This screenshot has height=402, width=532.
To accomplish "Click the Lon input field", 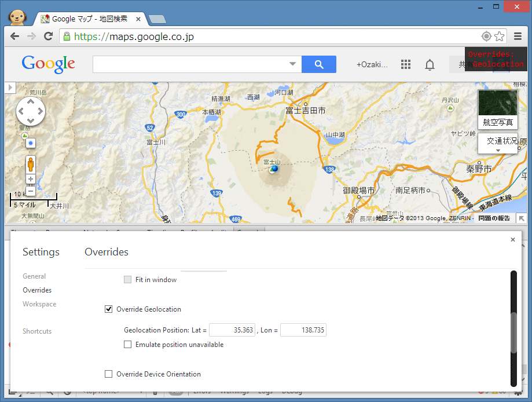I will 303,330.
